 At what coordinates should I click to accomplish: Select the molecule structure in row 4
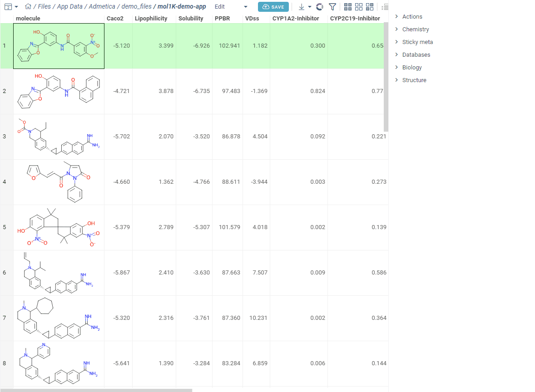[59, 182]
